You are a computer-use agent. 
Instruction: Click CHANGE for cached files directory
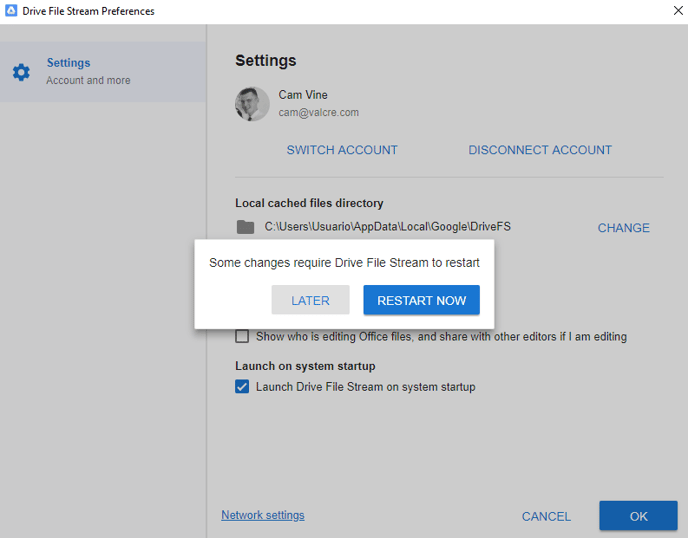tap(624, 228)
